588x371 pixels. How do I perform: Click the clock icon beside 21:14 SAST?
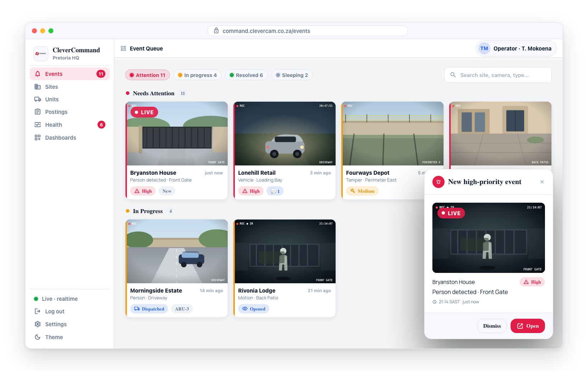435,302
